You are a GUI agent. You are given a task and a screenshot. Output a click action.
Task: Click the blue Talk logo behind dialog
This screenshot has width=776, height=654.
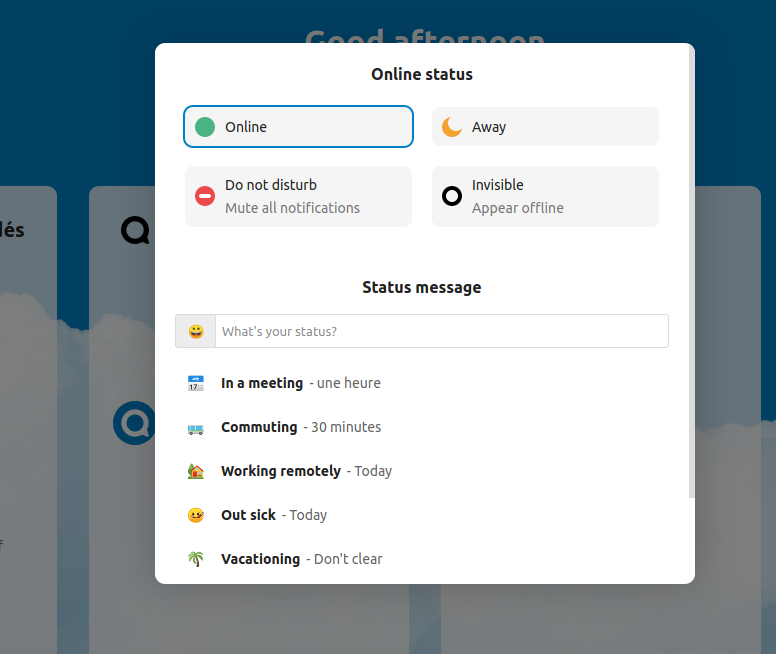[131, 423]
